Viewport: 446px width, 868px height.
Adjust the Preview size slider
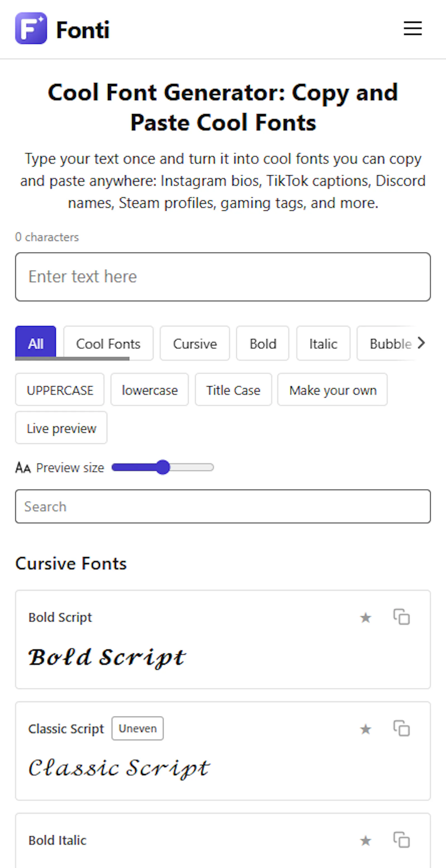click(163, 467)
